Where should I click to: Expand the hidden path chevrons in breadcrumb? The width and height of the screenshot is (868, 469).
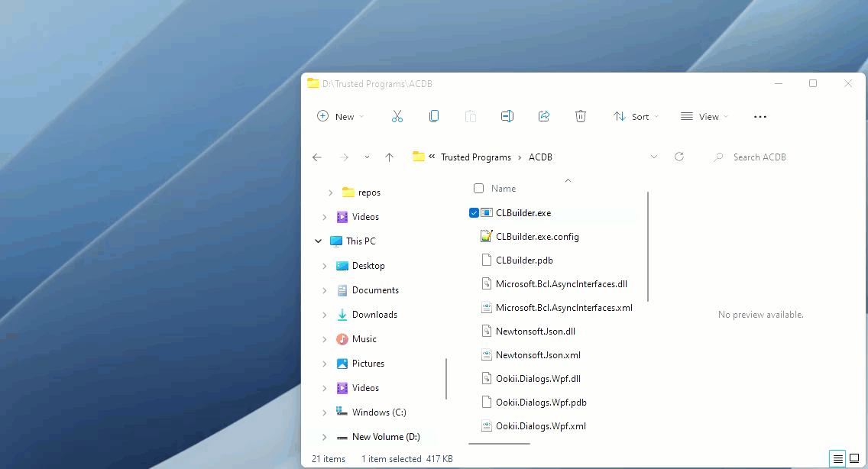432,157
